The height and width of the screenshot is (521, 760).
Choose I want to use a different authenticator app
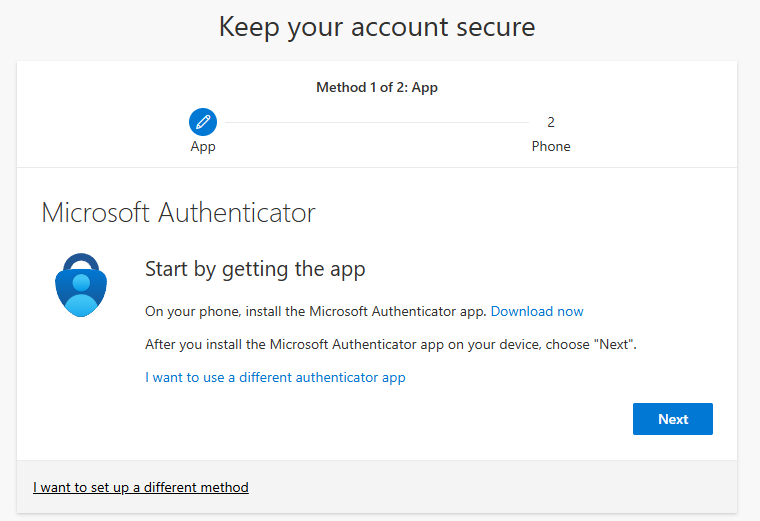pos(275,377)
